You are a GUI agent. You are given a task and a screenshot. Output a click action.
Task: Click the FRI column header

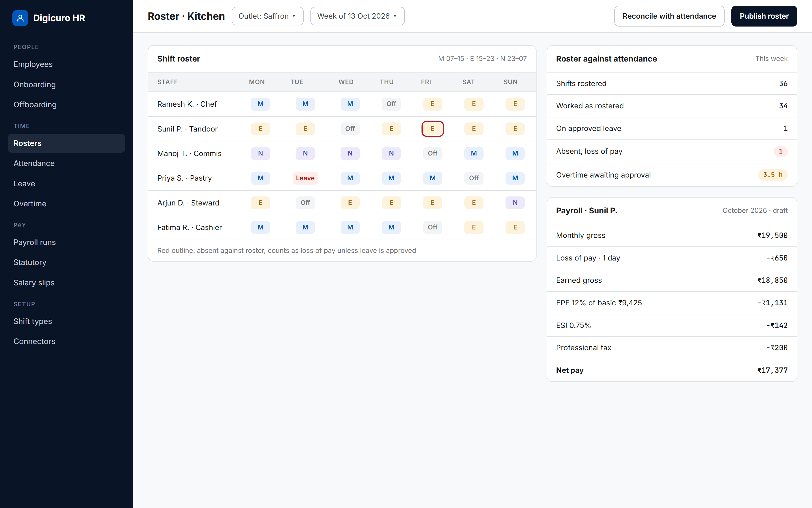pos(426,82)
